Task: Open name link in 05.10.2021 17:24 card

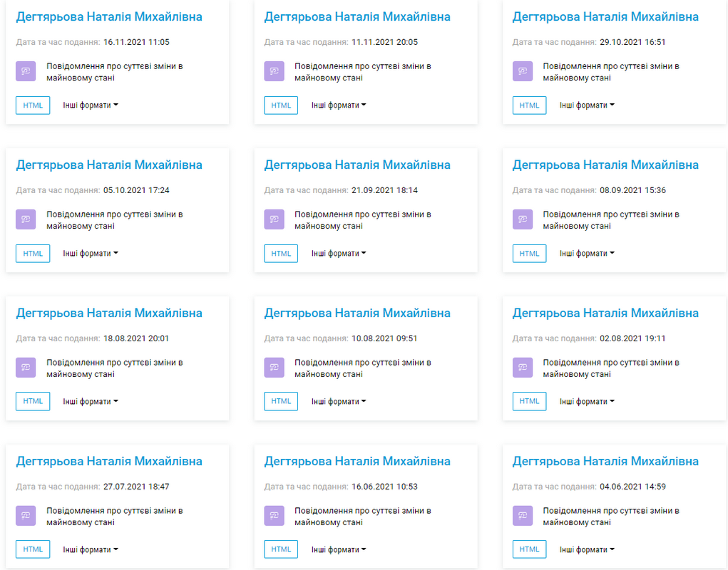Action: [109, 165]
